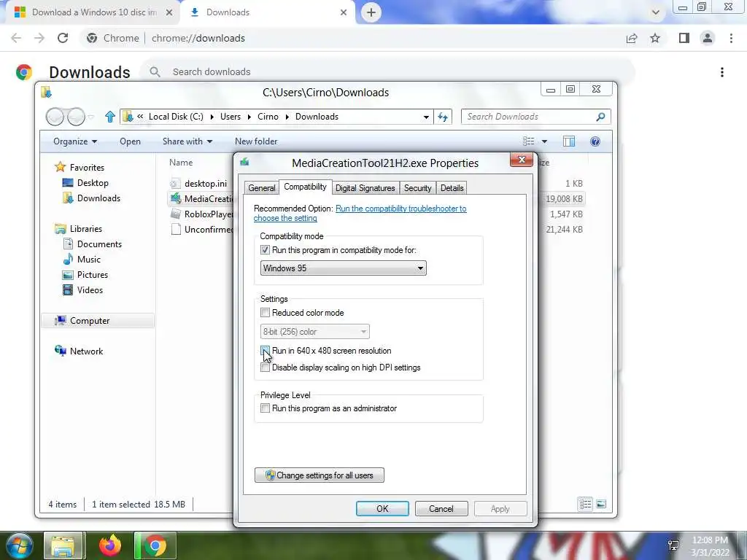Select Network in navigation pane
This screenshot has width=747, height=560.
[x=79, y=351]
